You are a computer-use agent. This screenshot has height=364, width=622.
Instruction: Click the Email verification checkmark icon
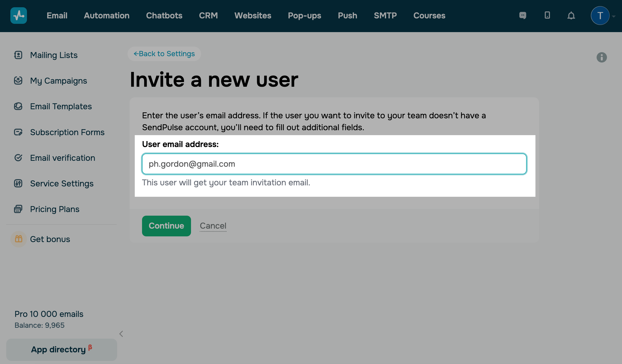pyautogui.click(x=18, y=158)
